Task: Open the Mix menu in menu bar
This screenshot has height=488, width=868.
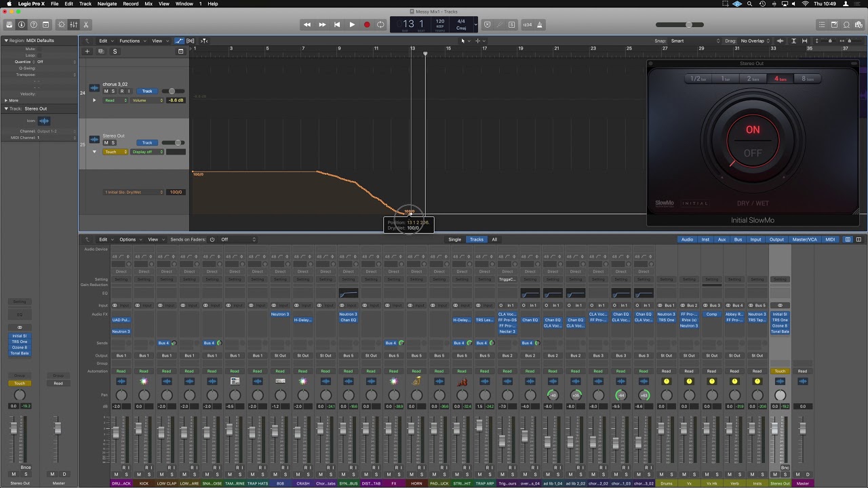Action: (x=149, y=3)
